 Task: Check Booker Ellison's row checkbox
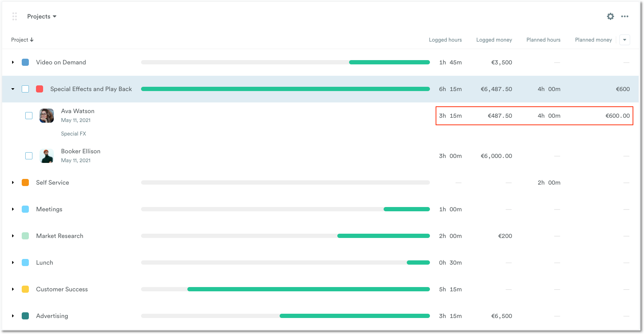tap(28, 156)
